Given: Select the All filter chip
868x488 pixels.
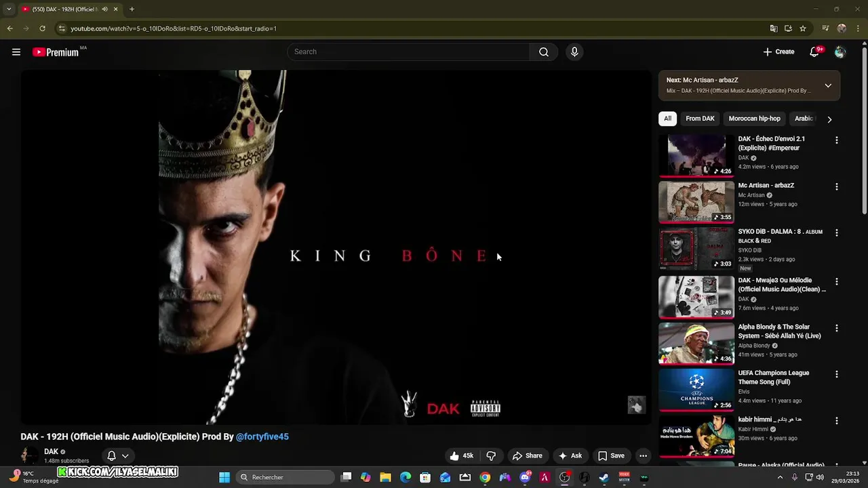Looking at the screenshot, I should (667, 119).
